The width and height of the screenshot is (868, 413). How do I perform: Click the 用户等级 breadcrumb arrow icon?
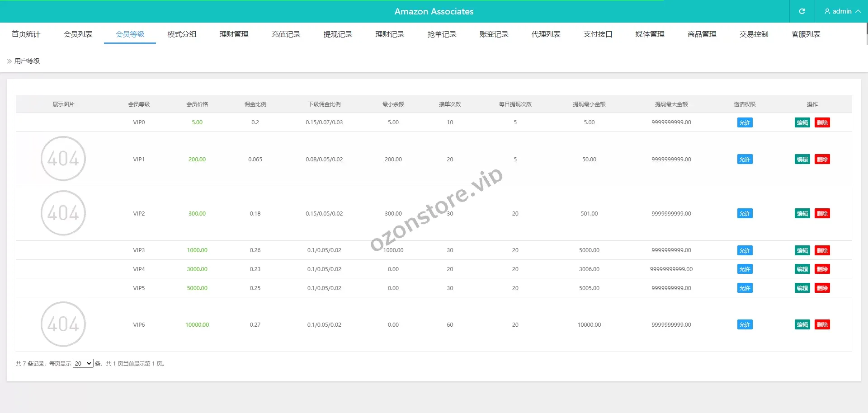(9, 61)
